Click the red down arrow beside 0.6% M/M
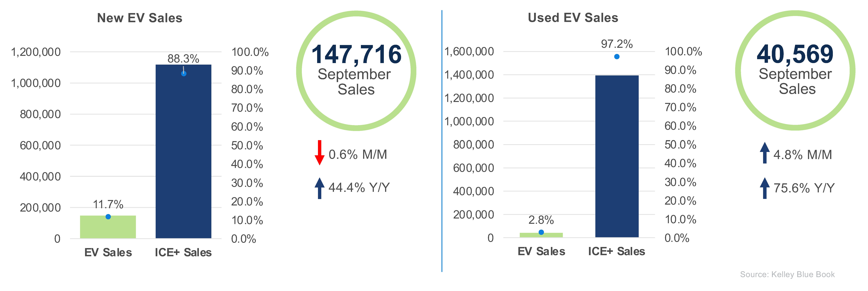This screenshot has height=291, width=868. [x=319, y=153]
